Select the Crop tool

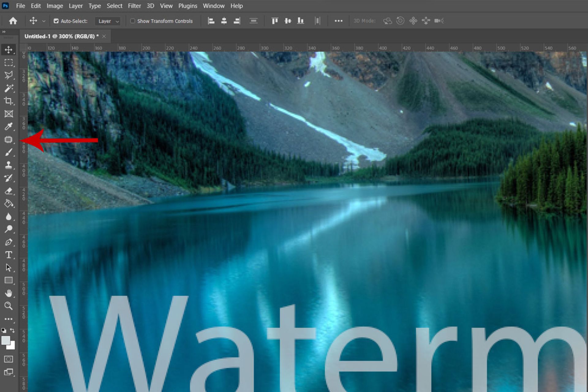pyautogui.click(x=9, y=101)
